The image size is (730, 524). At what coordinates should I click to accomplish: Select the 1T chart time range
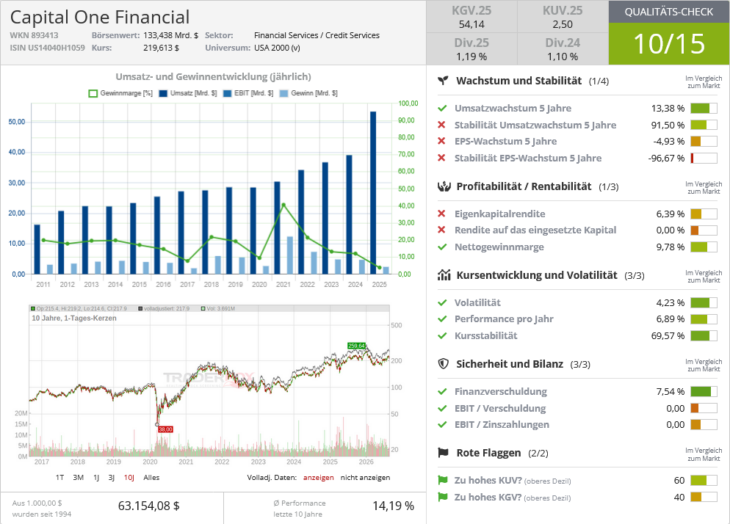60,477
